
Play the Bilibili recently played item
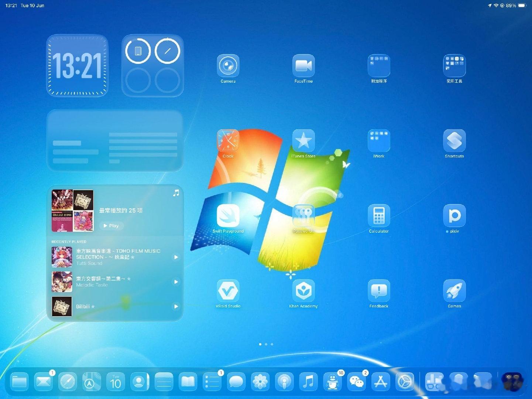pos(176,306)
